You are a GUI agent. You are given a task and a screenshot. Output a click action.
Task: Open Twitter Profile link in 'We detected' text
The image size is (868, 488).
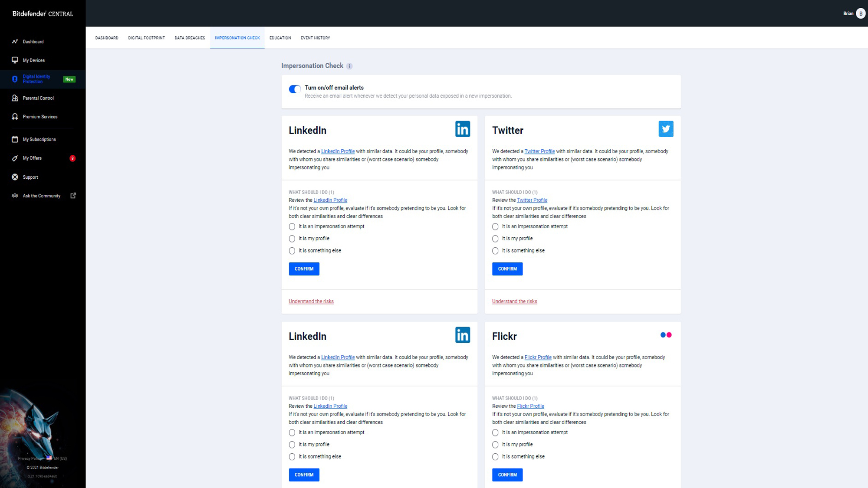coord(539,151)
